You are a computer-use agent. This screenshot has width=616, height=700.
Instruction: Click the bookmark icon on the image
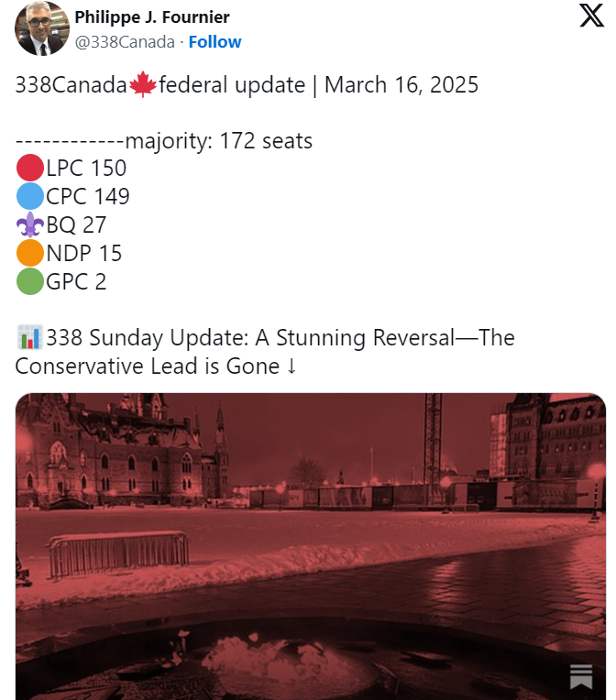click(x=581, y=676)
